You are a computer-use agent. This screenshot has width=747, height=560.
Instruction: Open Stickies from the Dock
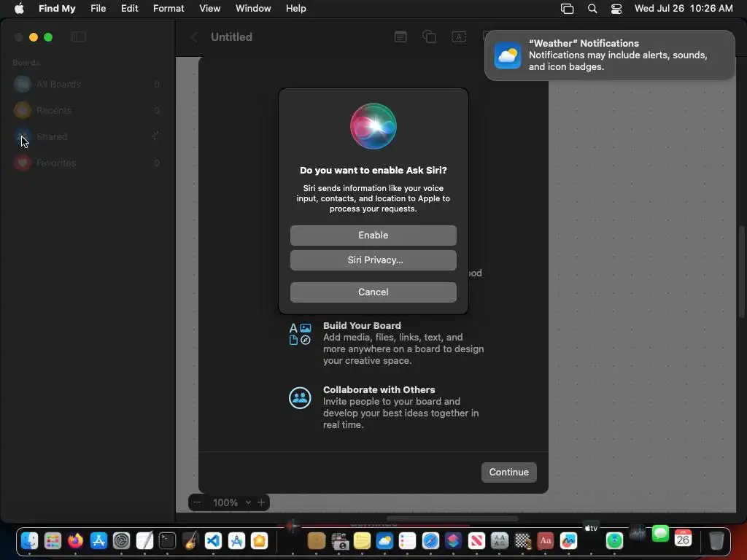coord(362,540)
